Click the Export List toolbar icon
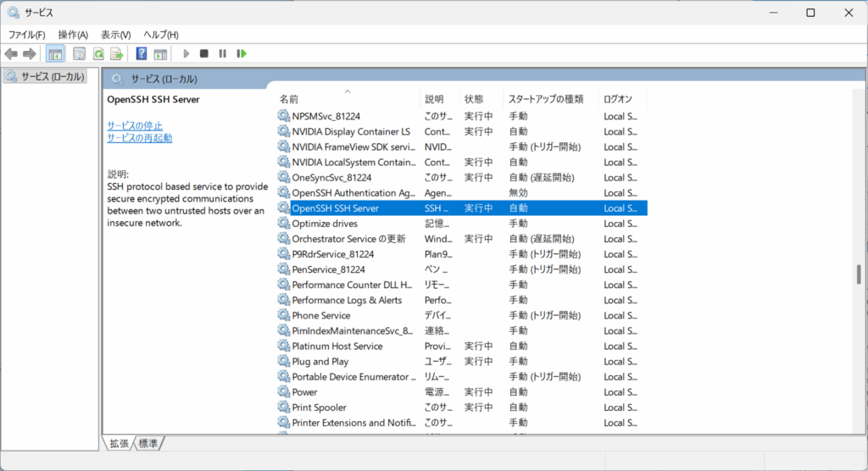 tap(117, 53)
